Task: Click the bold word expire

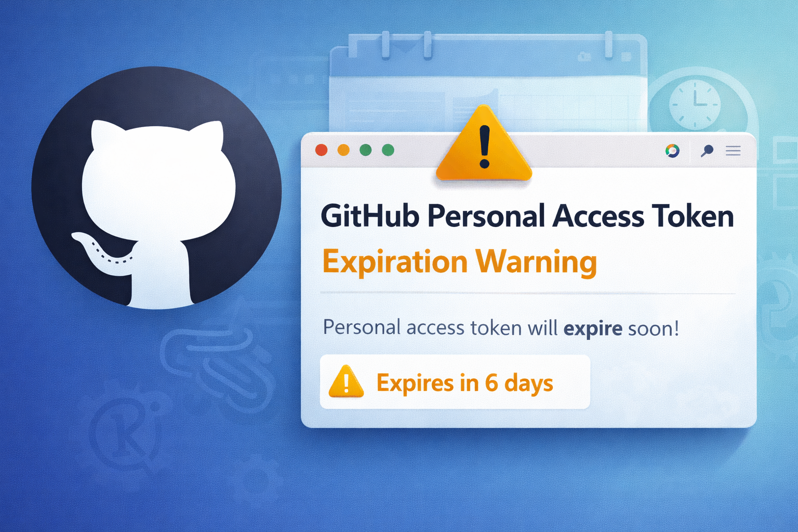Action: click(593, 329)
